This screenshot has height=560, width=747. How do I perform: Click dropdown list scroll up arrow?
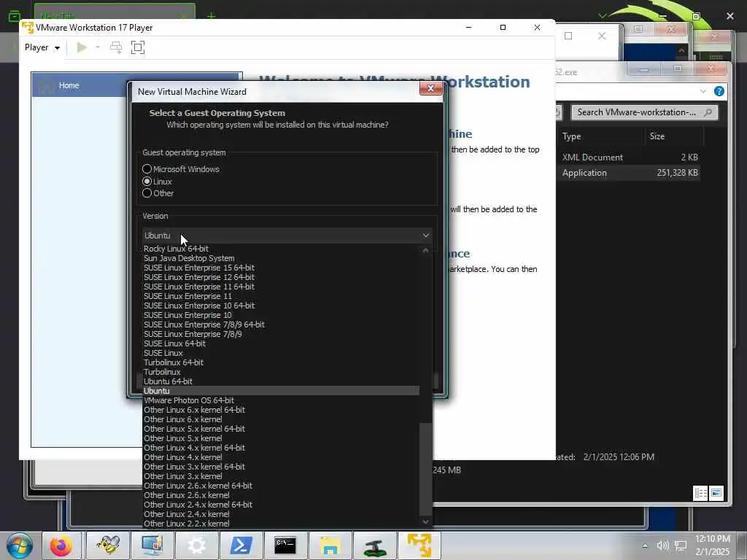tap(425, 250)
